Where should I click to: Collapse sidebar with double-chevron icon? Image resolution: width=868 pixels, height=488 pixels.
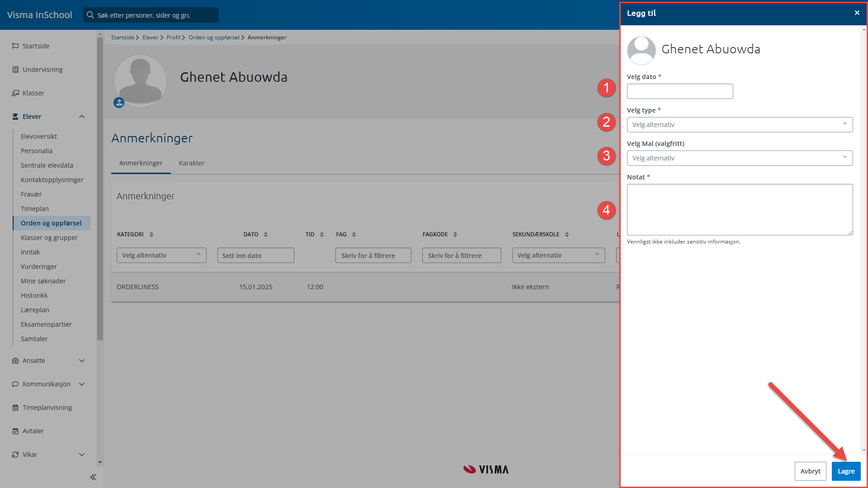93,477
